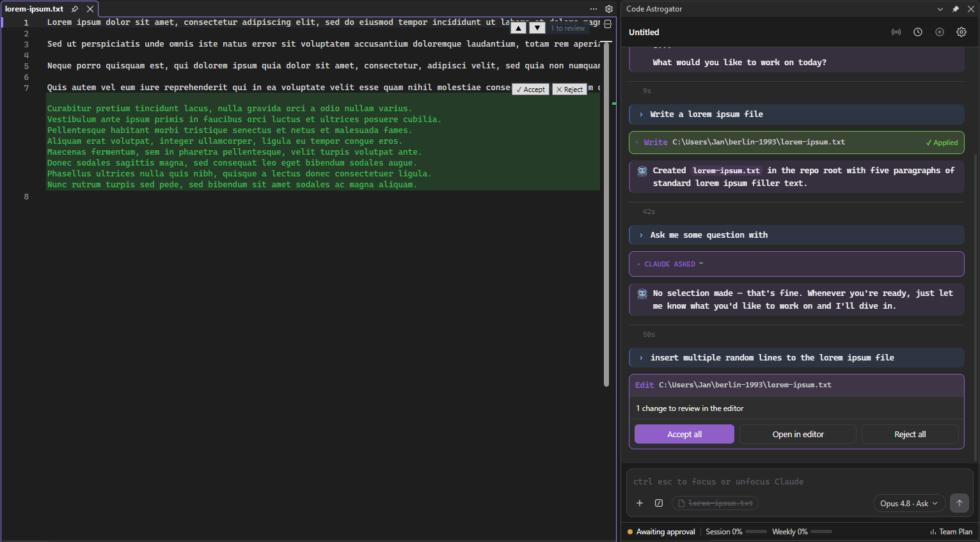This screenshot has height=542, width=980.
Task: Click Reject all button
Action: tap(910, 434)
